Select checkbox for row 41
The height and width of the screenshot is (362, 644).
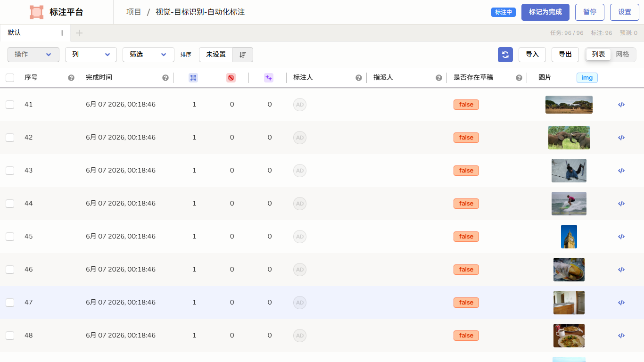(x=10, y=105)
